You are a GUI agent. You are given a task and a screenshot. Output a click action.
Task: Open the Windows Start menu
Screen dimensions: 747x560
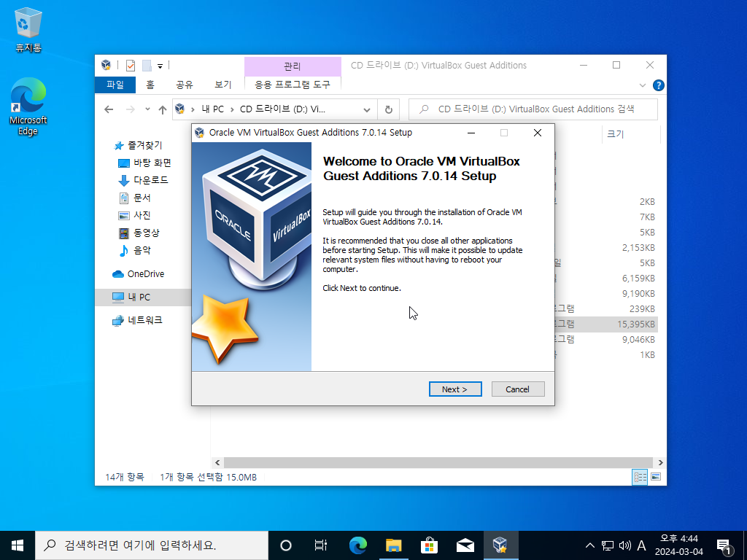click(18, 545)
